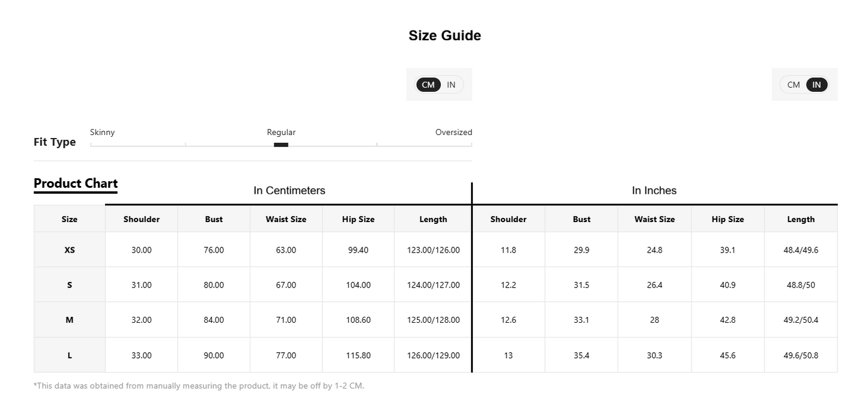The width and height of the screenshot is (868, 414).
Task: Click the 104.00 hip cell
Action: [358, 285]
